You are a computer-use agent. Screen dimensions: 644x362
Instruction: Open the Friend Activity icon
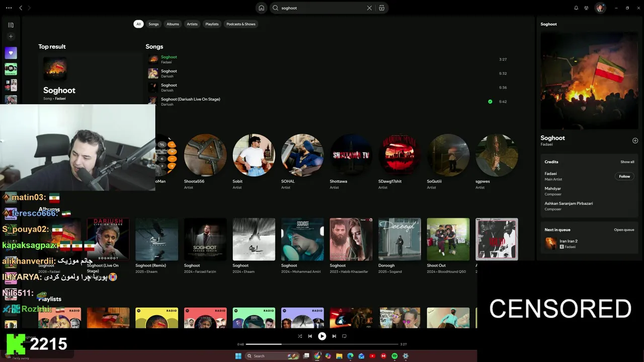point(587,8)
